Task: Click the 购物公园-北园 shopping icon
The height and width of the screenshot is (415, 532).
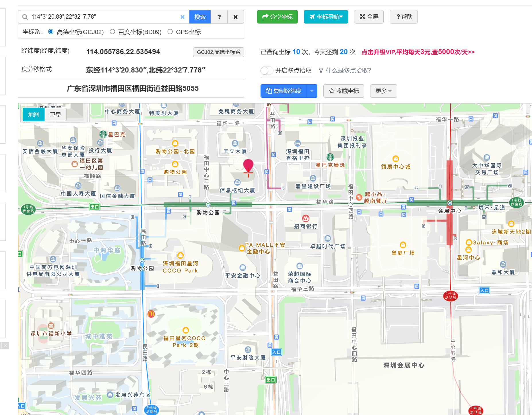Action: [175, 143]
